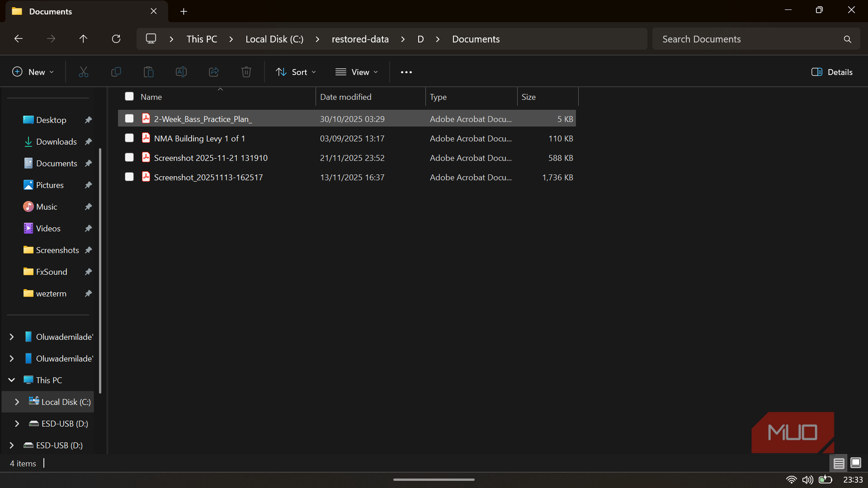868x488 pixels.
Task: Delete the selected item
Action: pos(246,72)
